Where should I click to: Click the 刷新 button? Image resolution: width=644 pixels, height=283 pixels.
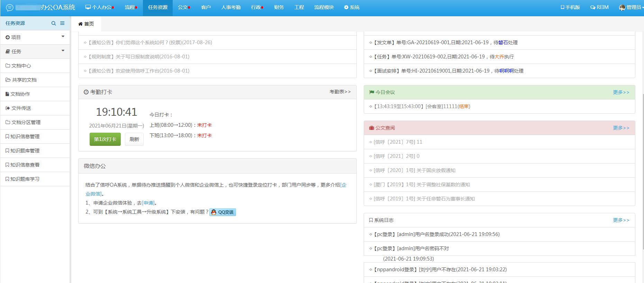(x=134, y=139)
